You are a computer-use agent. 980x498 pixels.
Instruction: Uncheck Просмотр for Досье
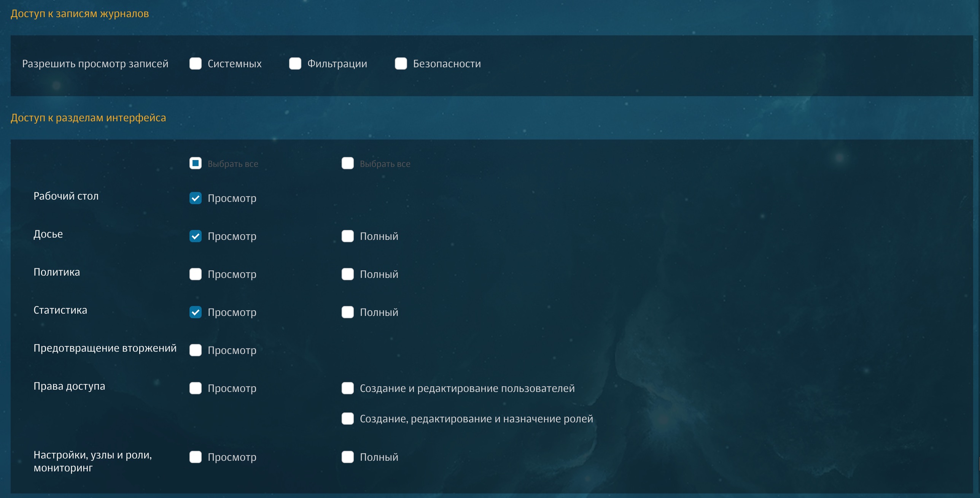click(x=196, y=236)
